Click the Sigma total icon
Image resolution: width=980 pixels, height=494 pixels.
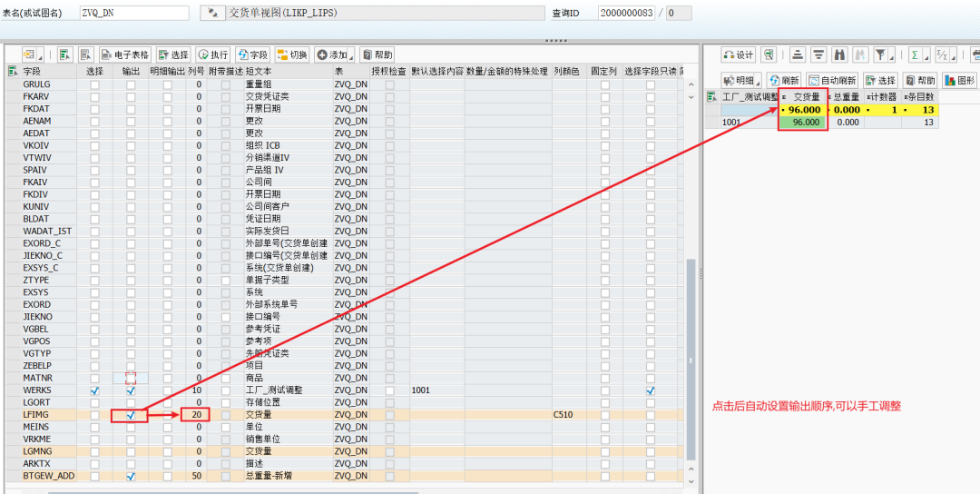[915, 54]
